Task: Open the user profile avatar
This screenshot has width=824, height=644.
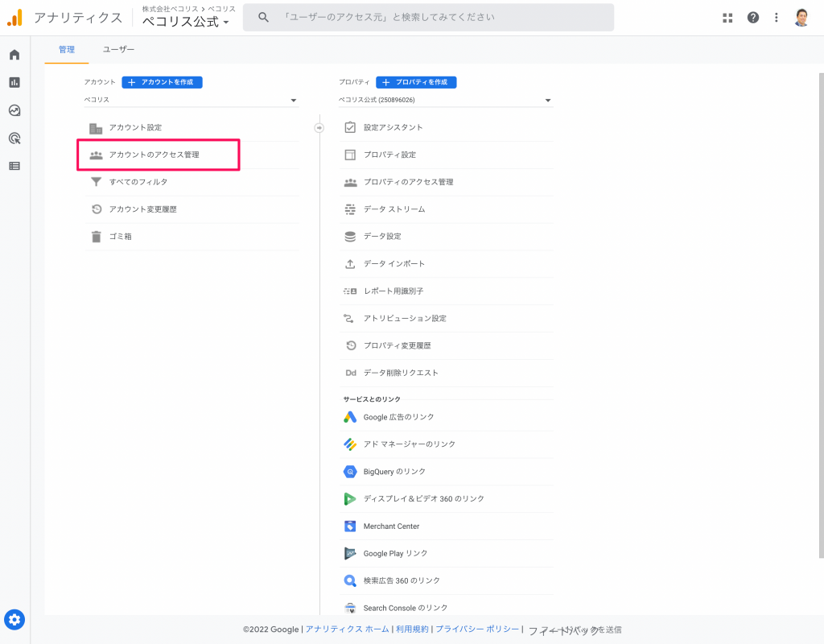Action: coord(801,18)
